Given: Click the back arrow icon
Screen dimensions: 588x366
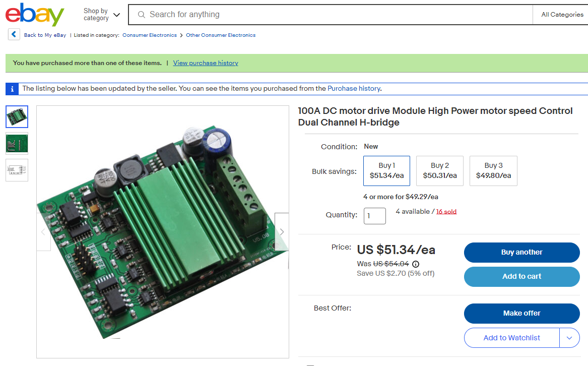Looking at the screenshot, I should tap(14, 35).
